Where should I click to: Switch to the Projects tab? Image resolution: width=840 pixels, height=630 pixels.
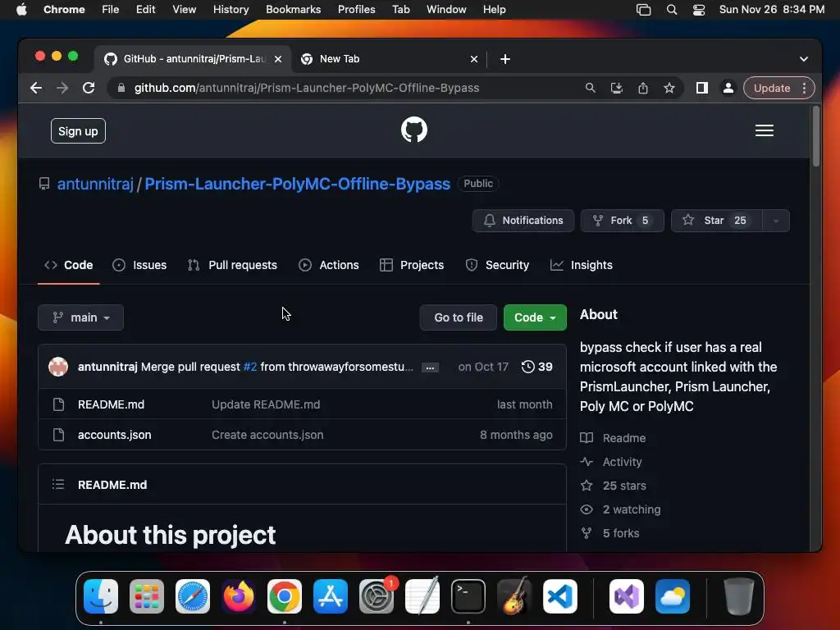click(x=412, y=265)
